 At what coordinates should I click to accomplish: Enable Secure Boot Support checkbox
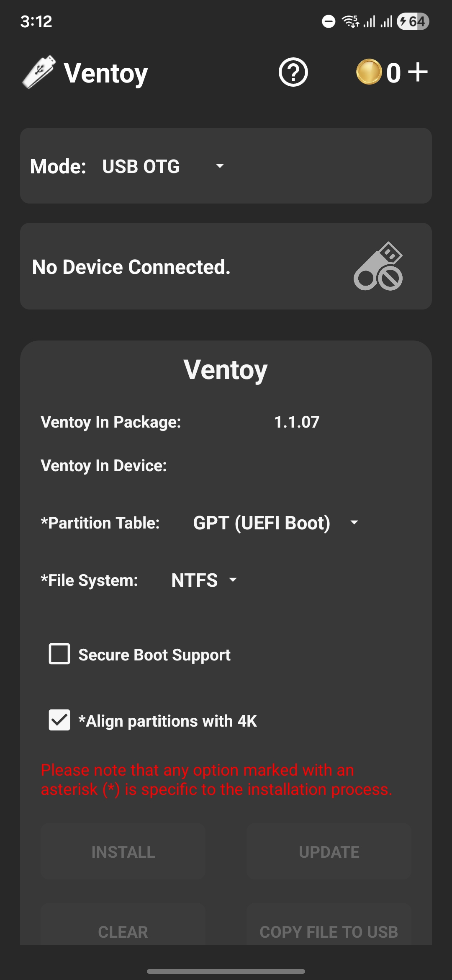[x=59, y=654]
